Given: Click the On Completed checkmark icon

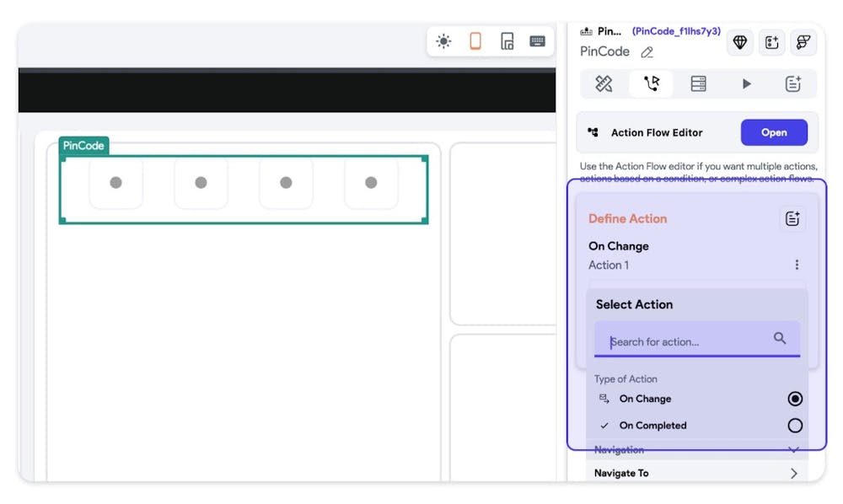Looking at the screenshot, I should 604,426.
